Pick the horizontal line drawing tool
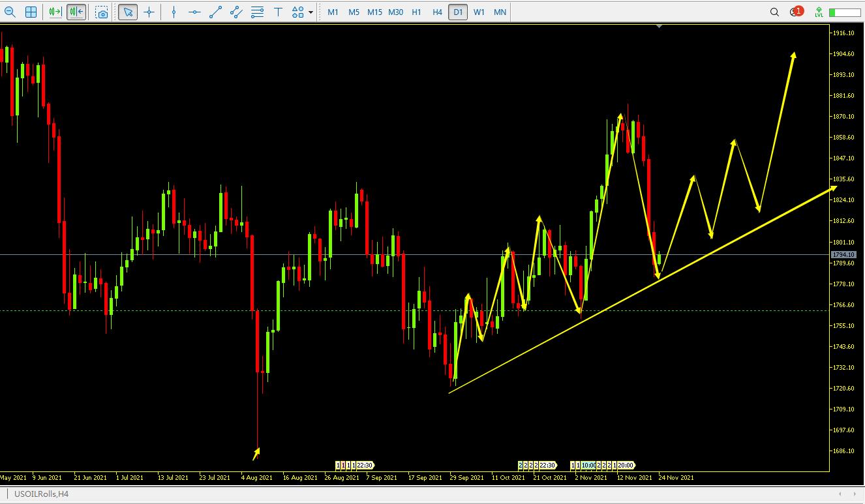Screen dimensions: 865x504 (194, 12)
